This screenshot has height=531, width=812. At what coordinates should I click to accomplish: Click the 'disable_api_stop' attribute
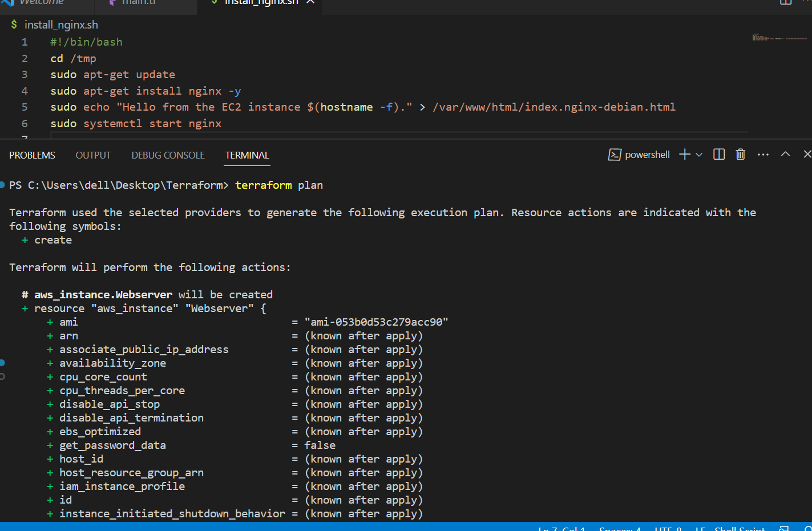(110, 404)
